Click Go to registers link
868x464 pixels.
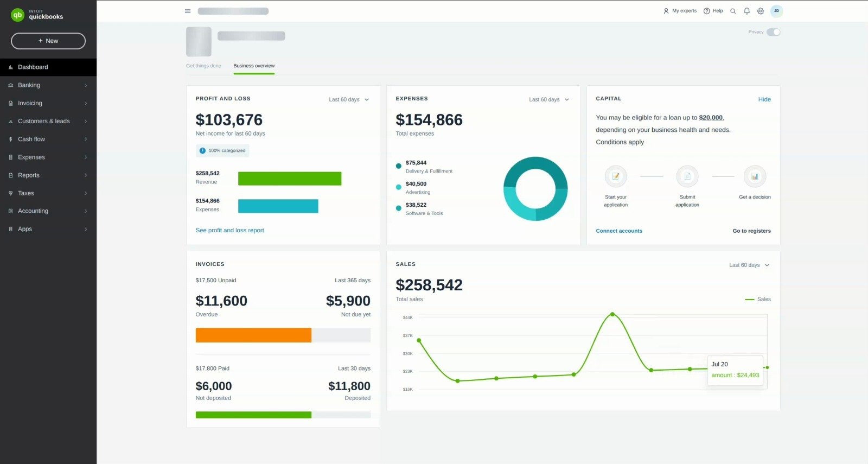pos(751,231)
